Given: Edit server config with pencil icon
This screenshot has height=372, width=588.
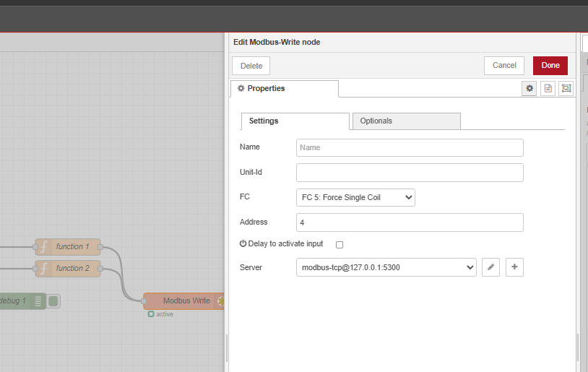Looking at the screenshot, I should 490,267.
